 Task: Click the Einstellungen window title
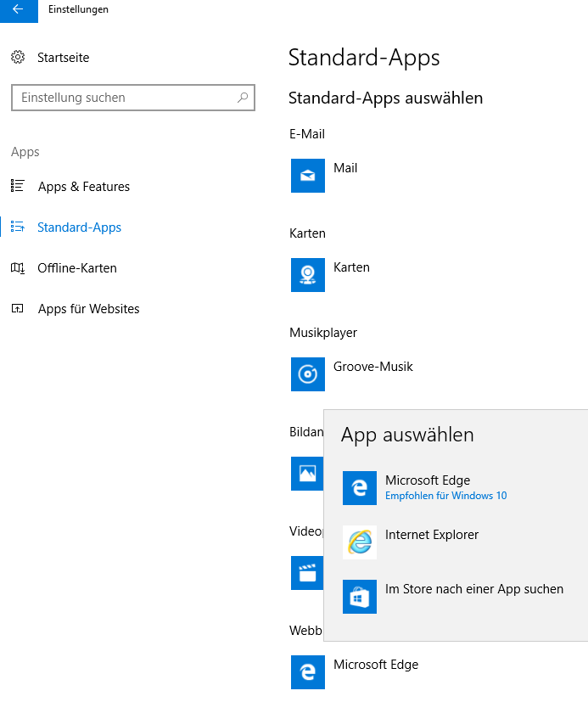pyautogui.click(x=78, y=9)
